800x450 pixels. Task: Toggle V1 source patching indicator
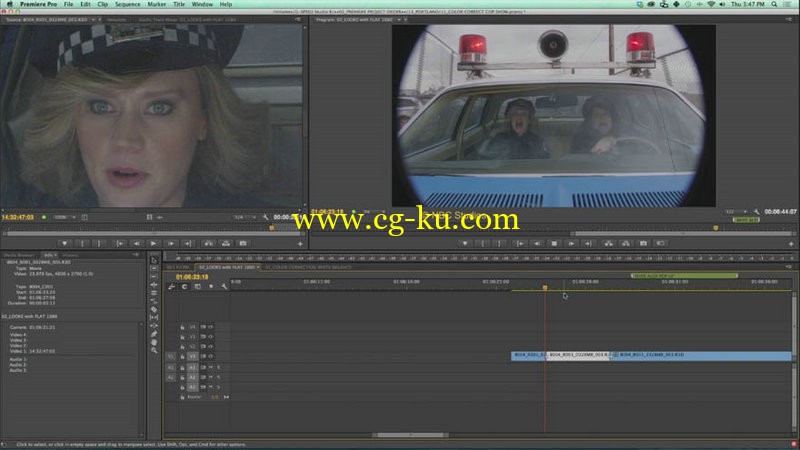[171, 356]
